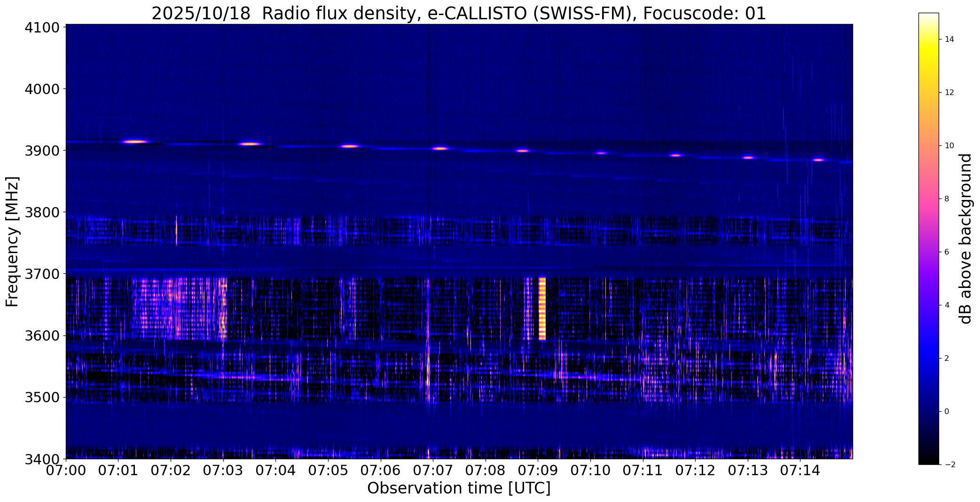
Task: Click the colorbar tick label 10
Action: [949, 146]
